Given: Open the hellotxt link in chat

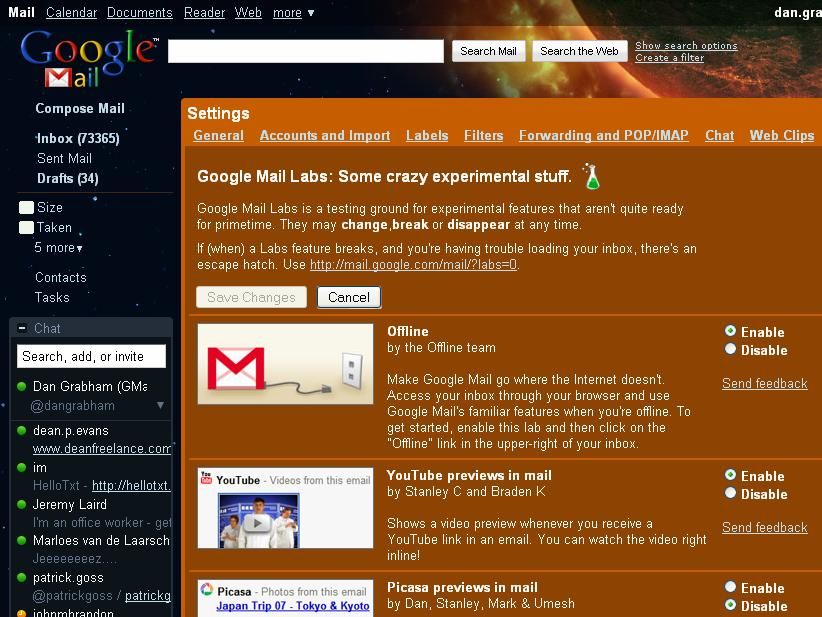Looking at the screenshot, I should [x=132, y=485].
